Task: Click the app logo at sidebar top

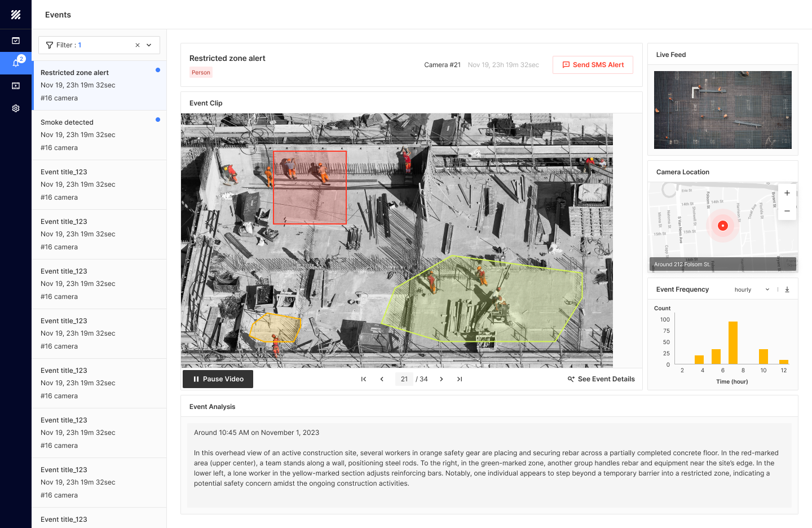Action: (15, 15)
